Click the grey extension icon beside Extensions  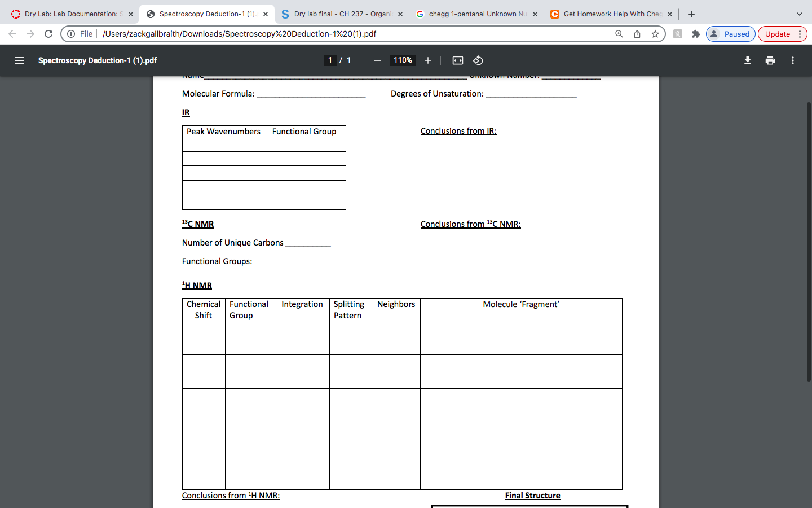coord(678,34)
